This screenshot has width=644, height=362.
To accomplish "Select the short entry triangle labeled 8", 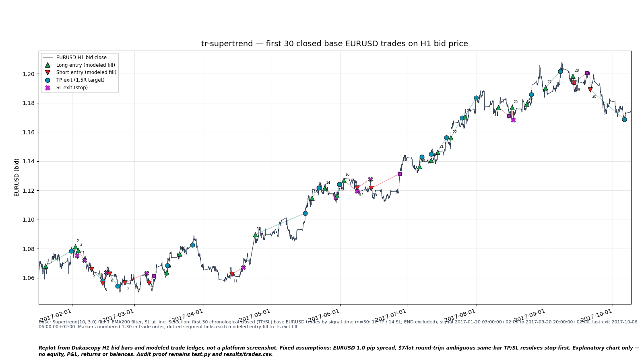I will (x=149, y=284).
